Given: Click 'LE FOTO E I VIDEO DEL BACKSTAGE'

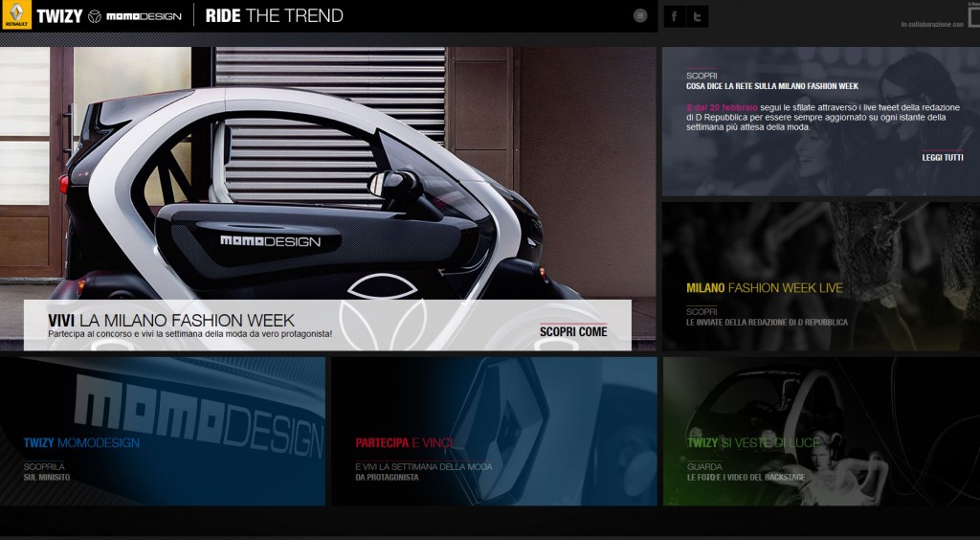Looking at the screenshot, I should click(746, 478).
